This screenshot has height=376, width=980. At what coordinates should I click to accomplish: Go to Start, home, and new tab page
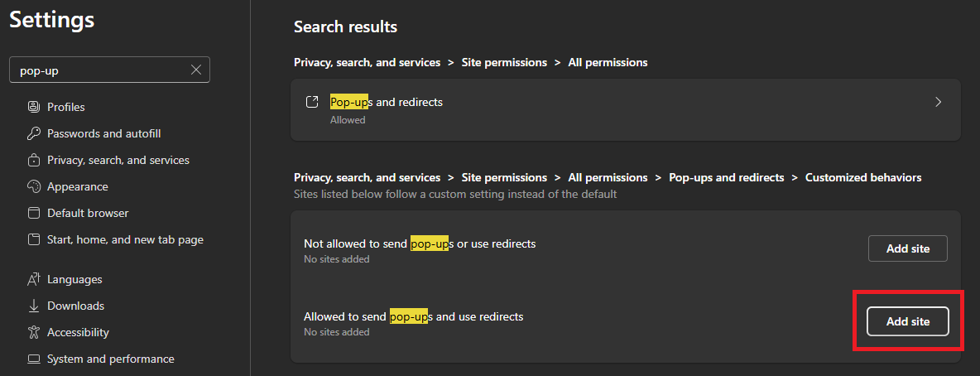(x=125, y=239)
